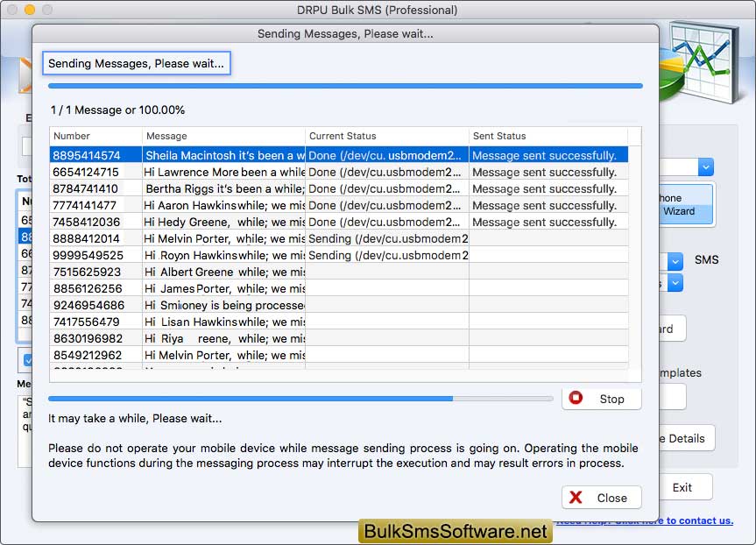Screen dimensions: 756x545
Task: Click the Stop button to halt sending
Action: coord(601,399)
